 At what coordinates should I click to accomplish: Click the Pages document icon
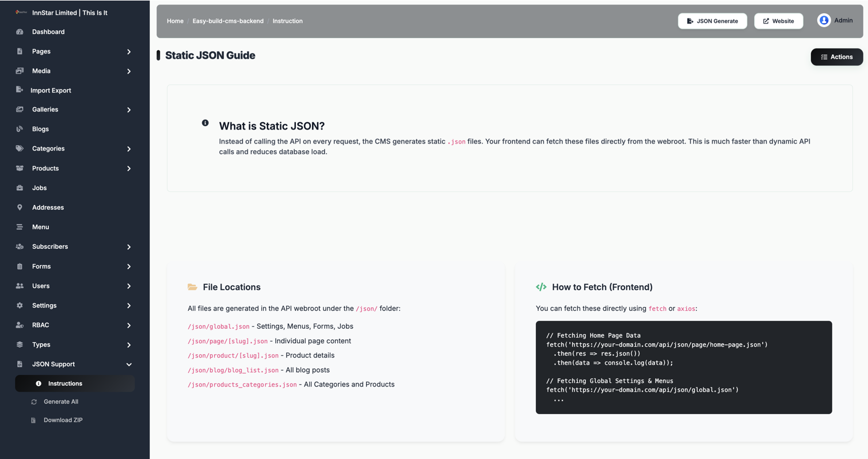click(x=20, y=51)
